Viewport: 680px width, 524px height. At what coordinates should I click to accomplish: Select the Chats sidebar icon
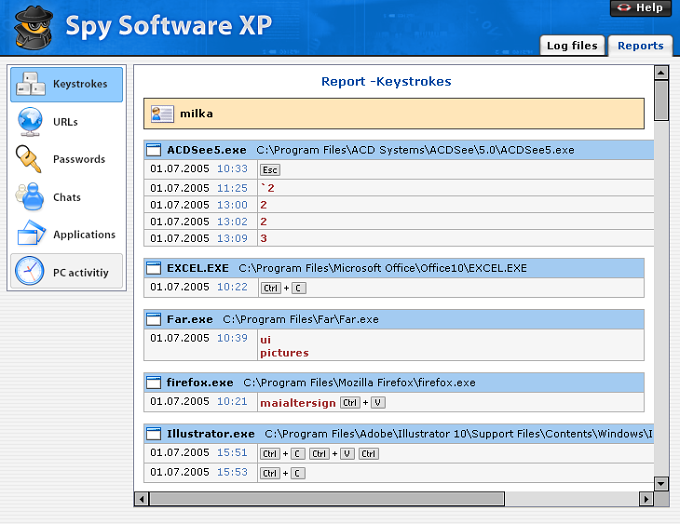[30, 197]
